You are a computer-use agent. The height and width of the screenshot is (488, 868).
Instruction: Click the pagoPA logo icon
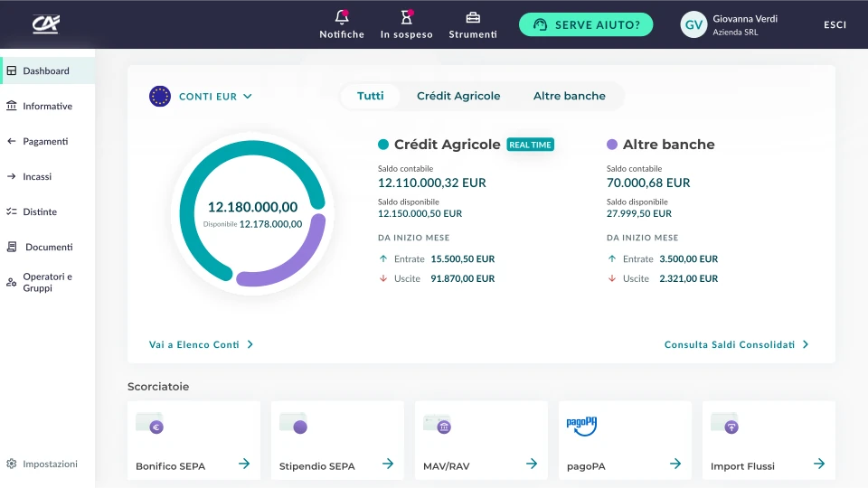coord(581,426)
